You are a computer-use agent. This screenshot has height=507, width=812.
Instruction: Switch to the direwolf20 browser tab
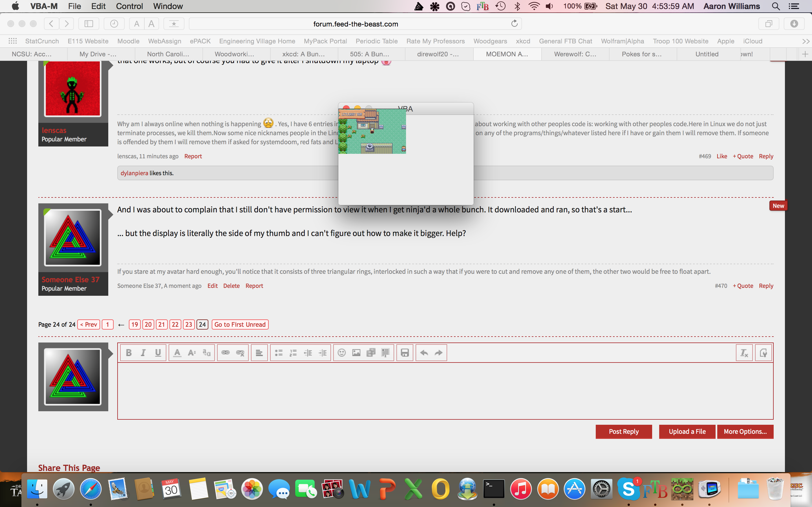tap(438, 54)
